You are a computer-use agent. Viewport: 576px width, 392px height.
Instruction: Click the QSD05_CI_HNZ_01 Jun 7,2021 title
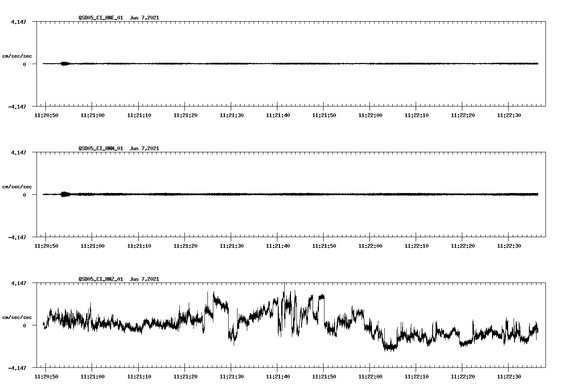[119, 279]
